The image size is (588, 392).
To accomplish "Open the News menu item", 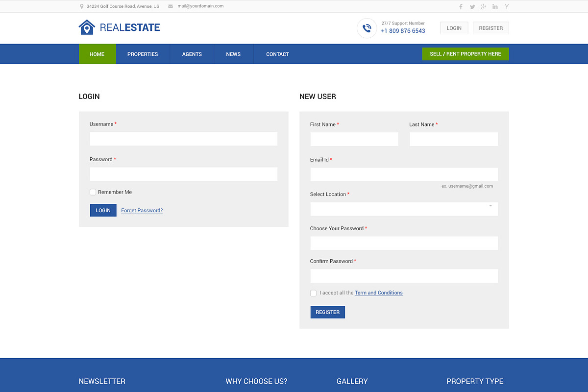I will [x=233, y=54].
